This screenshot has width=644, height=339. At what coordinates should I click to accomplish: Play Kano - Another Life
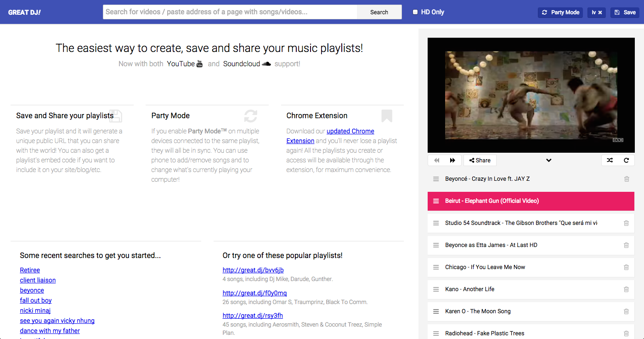(x=469, y=289)
